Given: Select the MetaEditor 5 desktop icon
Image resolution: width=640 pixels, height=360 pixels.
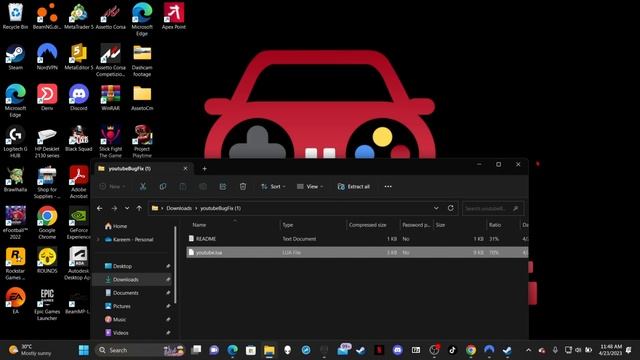Looking at the screenshot, I should (x=79, y=57).
